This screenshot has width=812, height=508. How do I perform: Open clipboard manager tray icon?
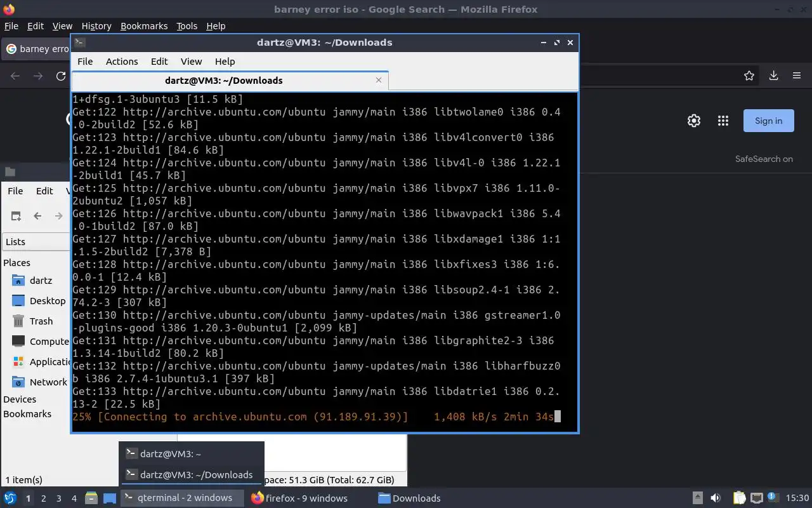click(739, 498)
